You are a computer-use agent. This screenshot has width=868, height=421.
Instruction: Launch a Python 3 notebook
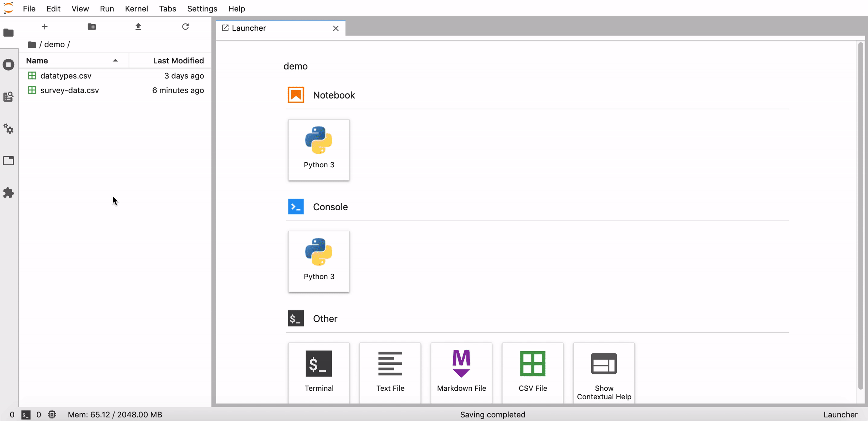tap(319, 149)
